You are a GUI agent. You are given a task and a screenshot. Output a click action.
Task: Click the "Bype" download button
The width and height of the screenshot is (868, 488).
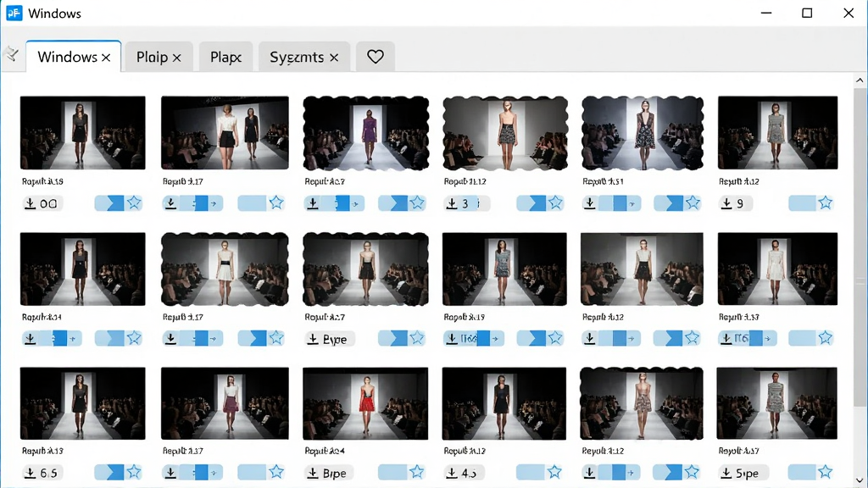point(330,339)
